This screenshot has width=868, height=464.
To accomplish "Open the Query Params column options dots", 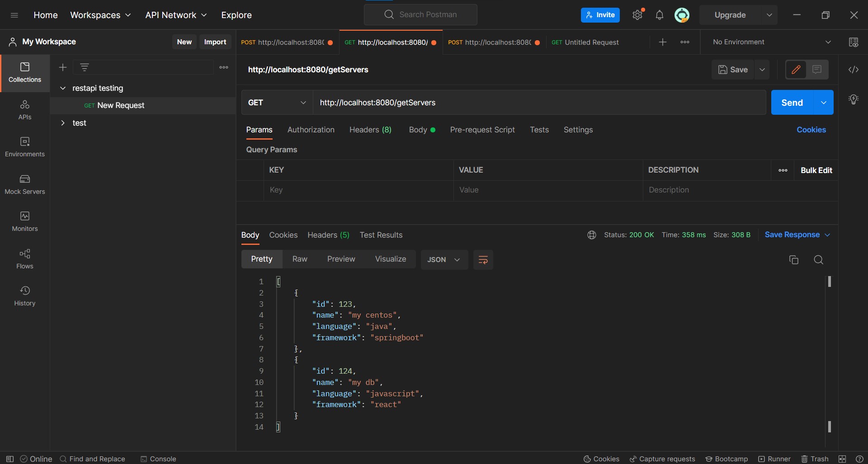I will [x=783, y=170].
